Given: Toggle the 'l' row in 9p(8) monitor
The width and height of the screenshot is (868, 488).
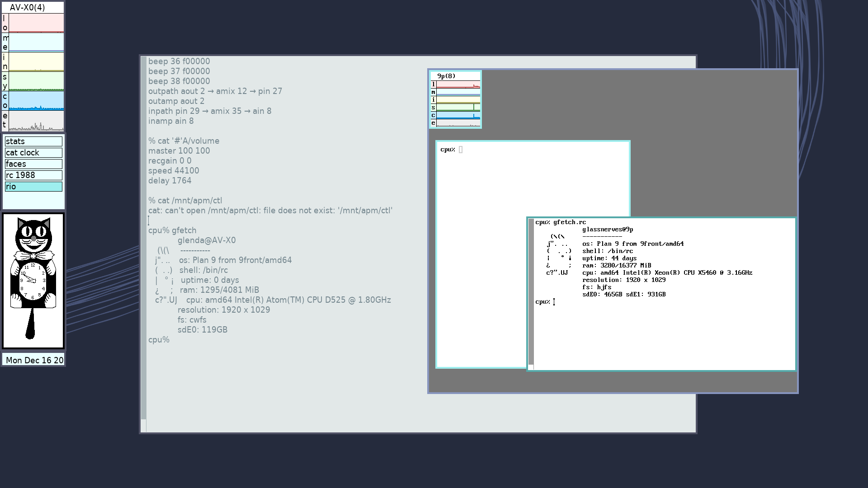Looking at the screenshot, I should (434, 84).
